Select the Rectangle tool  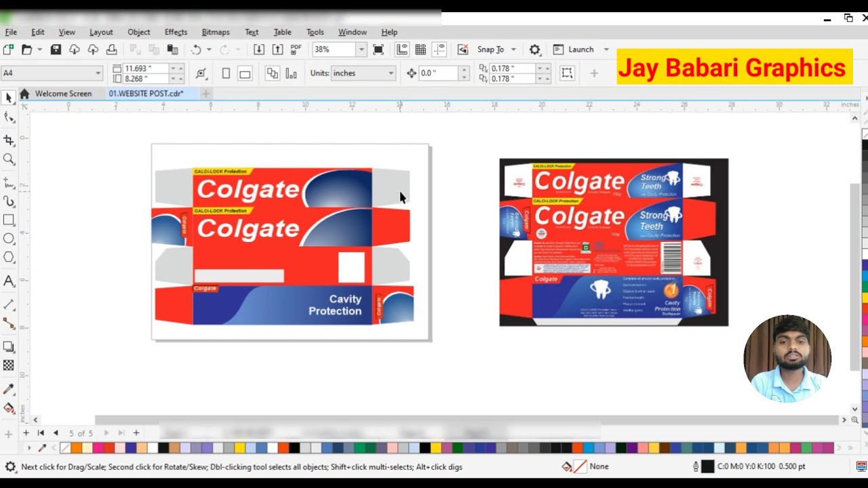(9, 220)
